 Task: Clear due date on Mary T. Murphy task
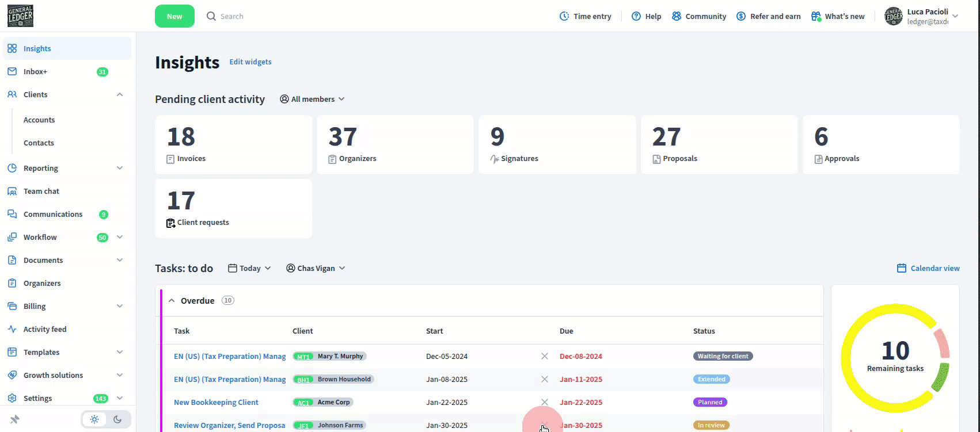click(544, 356)
